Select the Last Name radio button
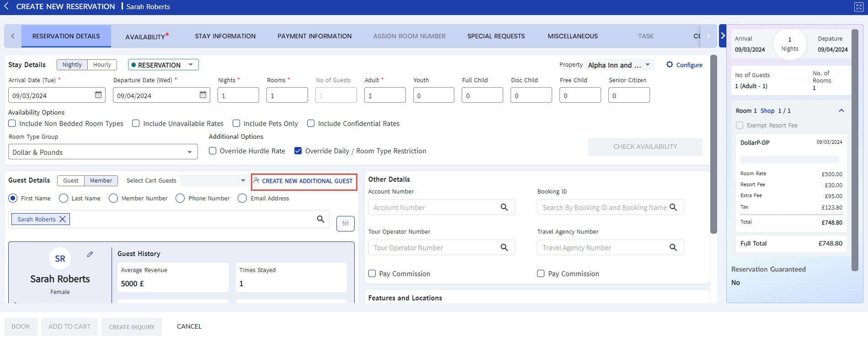Viewport: 868px width, 341px height. [x=64, y=198]
